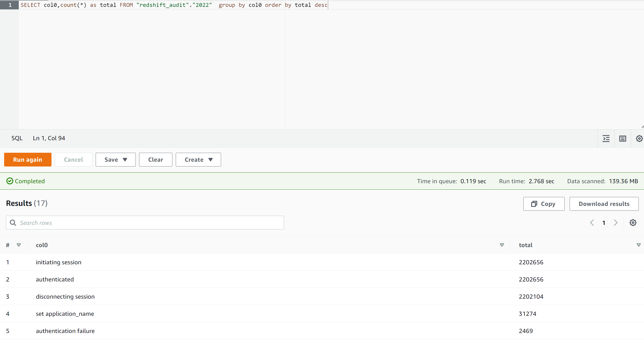Click the Clear button

(x=155, y=160)
